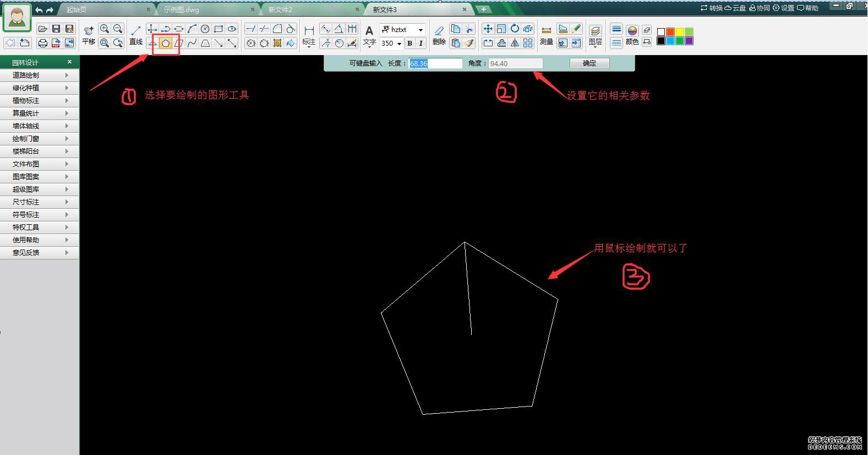Click the rotate tool icon
This screenshot has width=868, height=455.
click(515, 29)
